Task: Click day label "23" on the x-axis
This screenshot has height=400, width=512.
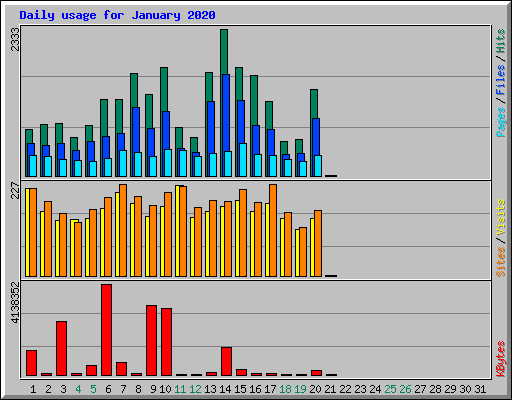Action: coord(360,389)
